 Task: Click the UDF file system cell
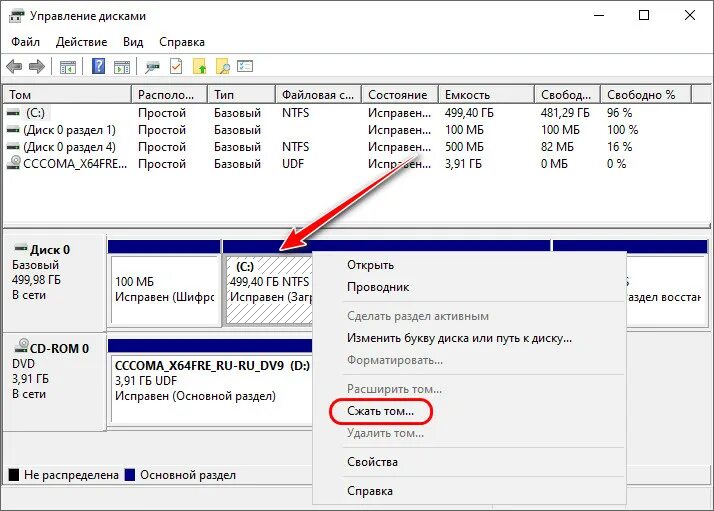click(293, 164)
